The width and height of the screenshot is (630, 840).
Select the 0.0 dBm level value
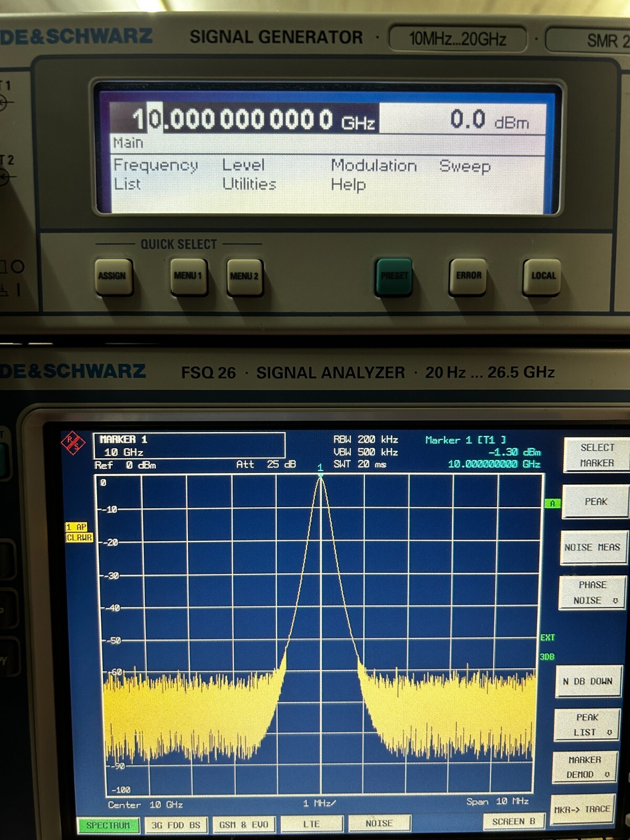pyautogui.click(x=489, y=120)
